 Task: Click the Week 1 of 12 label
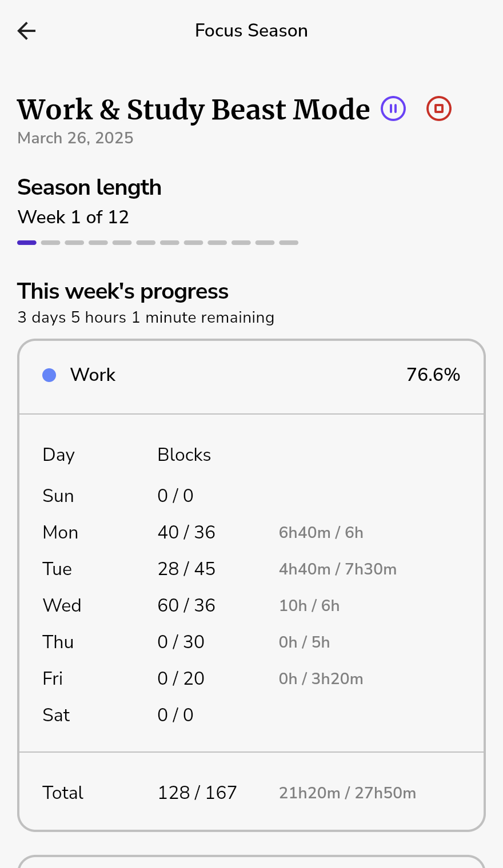click(73, 217)
